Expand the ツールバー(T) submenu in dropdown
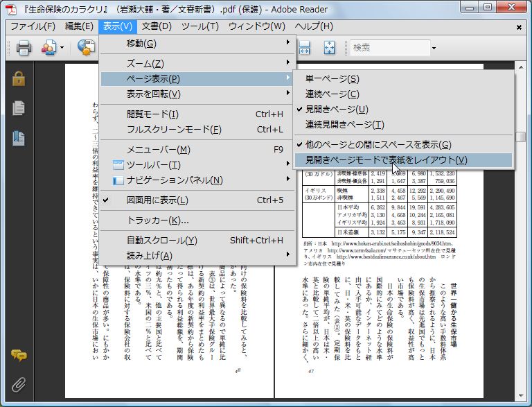This screenshot has width=532, height=407. [x=197, y=165]
